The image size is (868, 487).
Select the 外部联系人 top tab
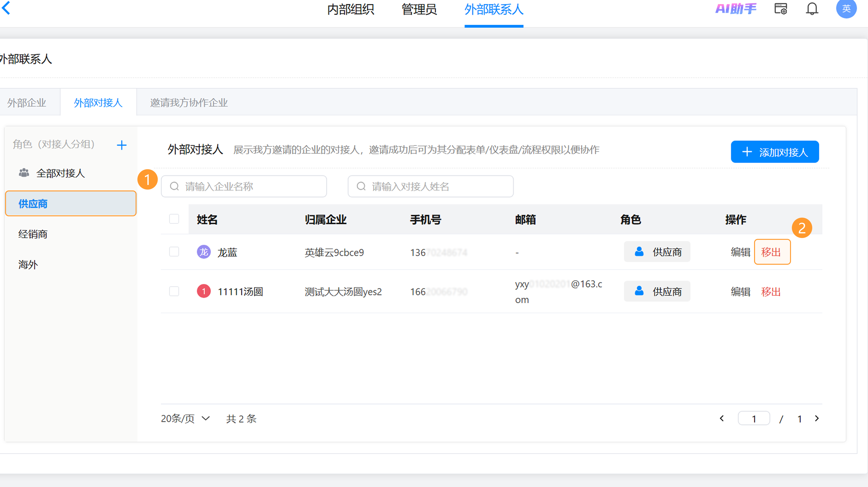(x=494, y=9)
